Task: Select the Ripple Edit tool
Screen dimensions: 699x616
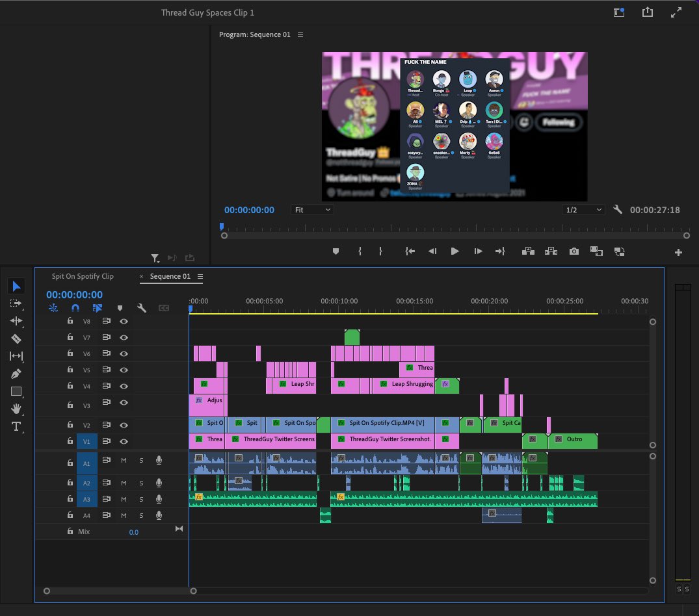Action: (16, 321)
